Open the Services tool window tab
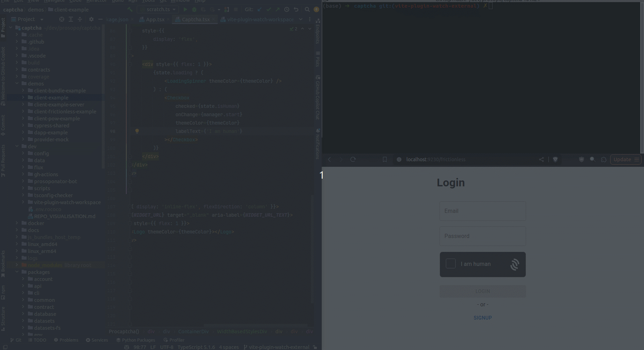 pyautogui.click(x=97, y=340)
